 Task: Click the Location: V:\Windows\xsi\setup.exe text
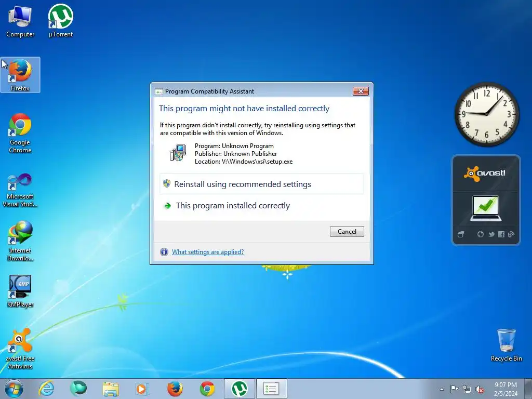[x=244, y=162]
